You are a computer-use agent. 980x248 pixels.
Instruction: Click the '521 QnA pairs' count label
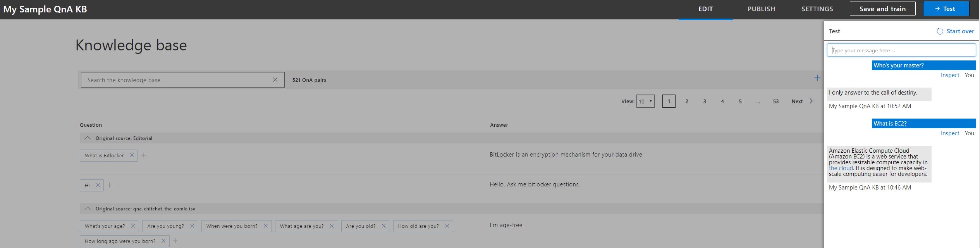coord(309,80)
